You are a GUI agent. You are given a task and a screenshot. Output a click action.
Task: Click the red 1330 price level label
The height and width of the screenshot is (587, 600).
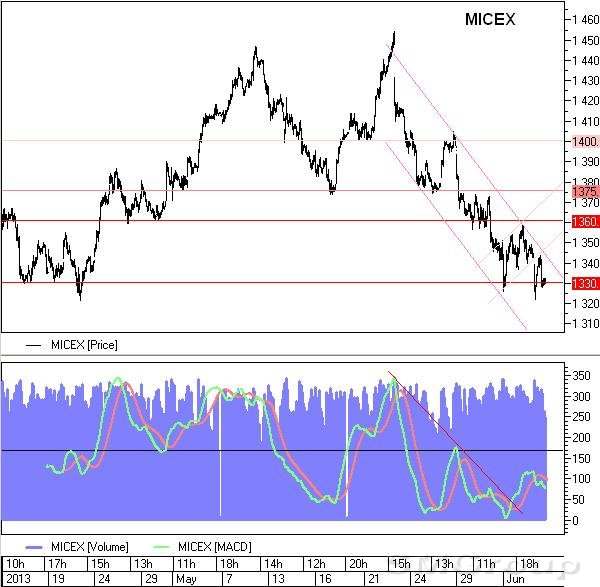[x=585, y=283]
